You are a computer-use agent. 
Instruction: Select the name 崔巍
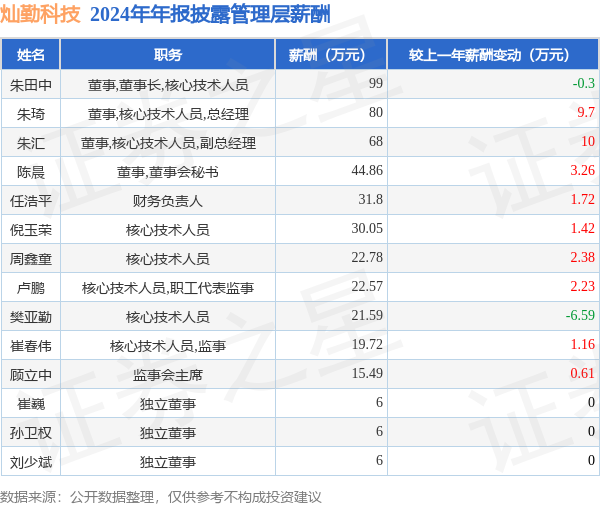[31, 404]
